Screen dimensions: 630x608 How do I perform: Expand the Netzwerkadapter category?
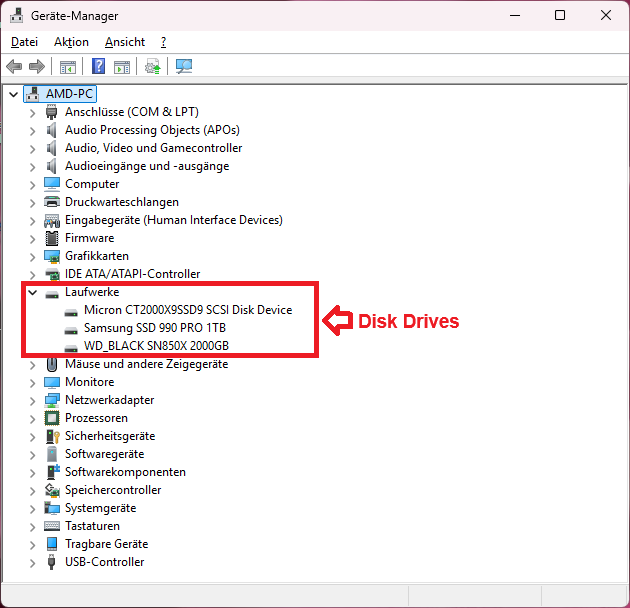pyautogui.click(x=32, y=400)
